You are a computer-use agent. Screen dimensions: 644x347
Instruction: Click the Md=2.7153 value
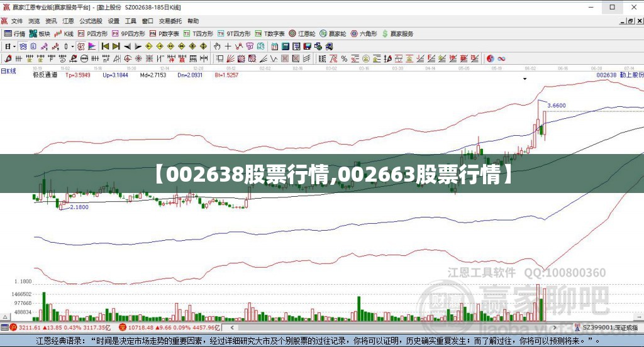[153, 75]
